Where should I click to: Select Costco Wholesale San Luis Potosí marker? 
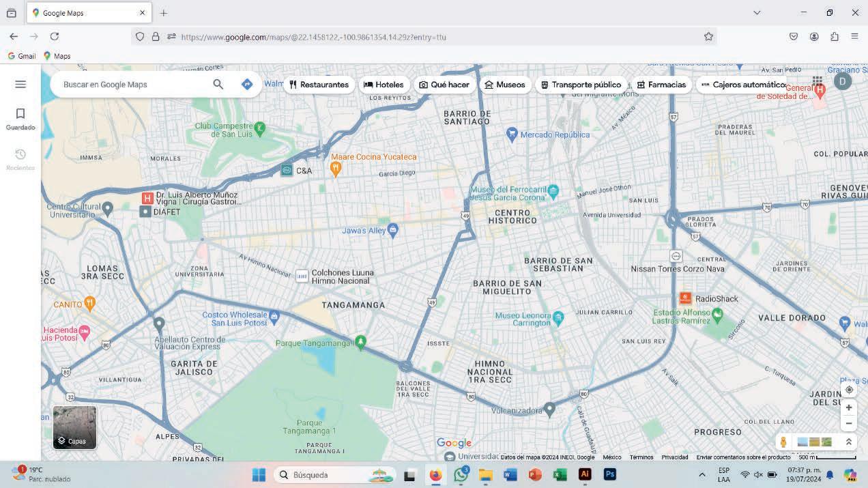[x=274, y=316]
